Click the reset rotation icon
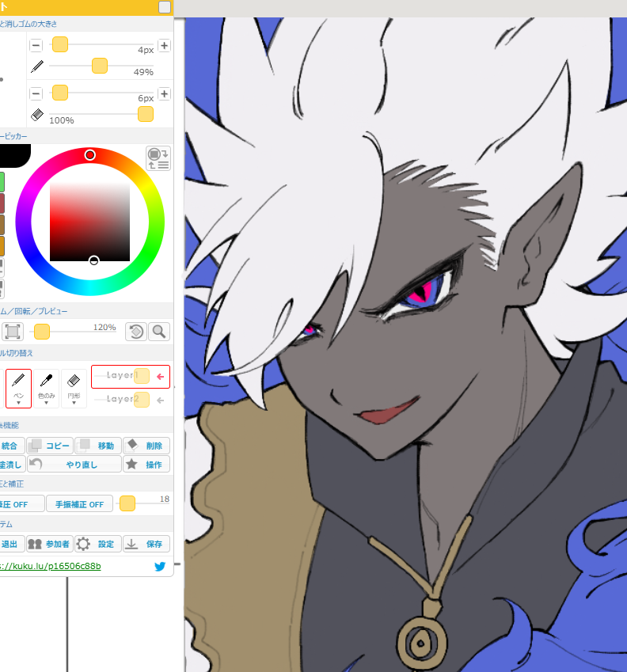 (136, 332)
